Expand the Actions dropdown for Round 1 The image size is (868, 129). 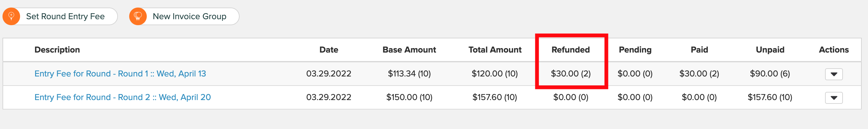(834, 74)
